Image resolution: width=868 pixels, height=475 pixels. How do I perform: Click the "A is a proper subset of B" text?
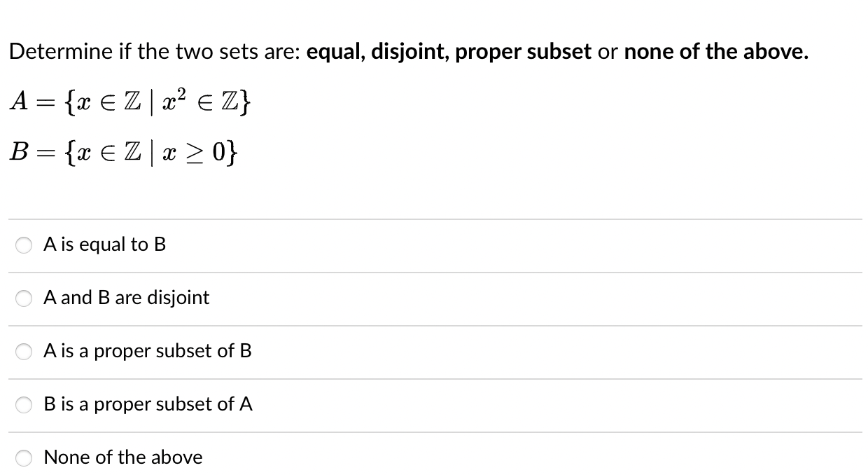point(148,352)
